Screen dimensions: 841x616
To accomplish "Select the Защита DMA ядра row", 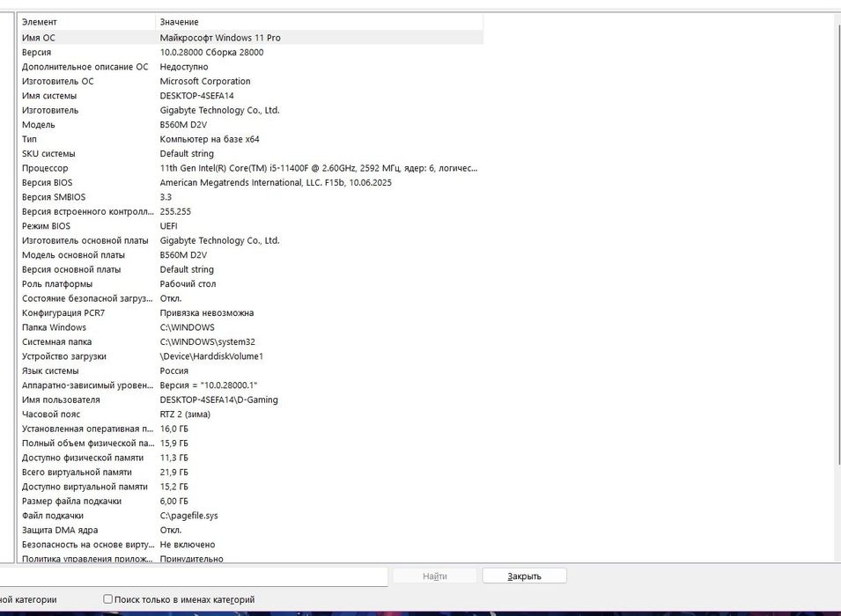I will [250, 530].
